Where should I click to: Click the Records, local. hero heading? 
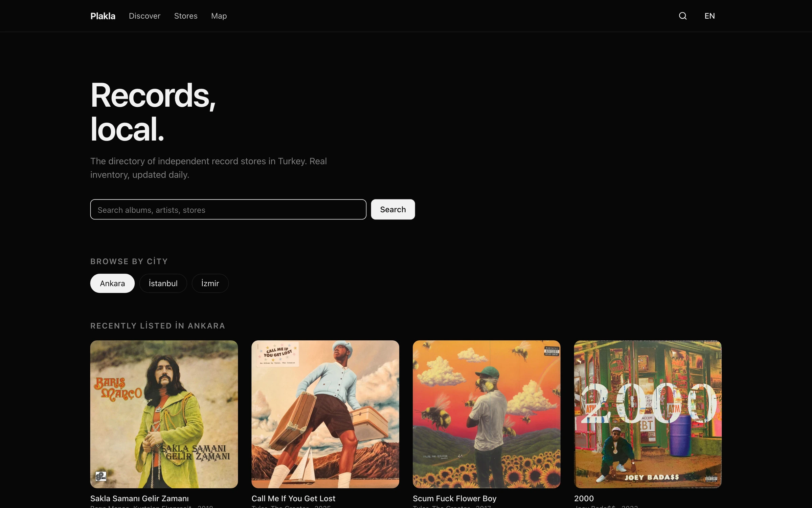pos(153,112)
